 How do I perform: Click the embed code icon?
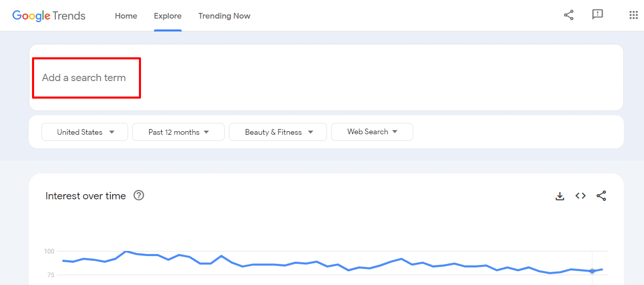(580, 196)
